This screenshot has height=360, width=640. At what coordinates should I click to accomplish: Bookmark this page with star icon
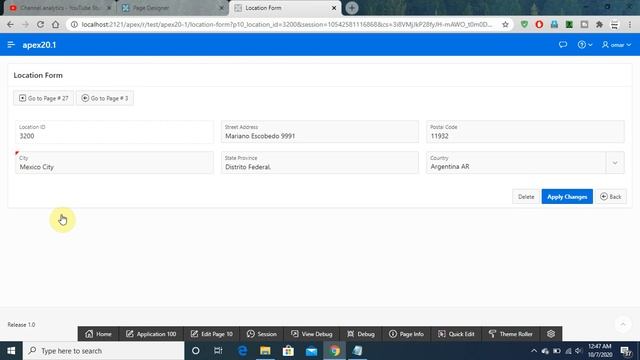click(x=505, y=24)
